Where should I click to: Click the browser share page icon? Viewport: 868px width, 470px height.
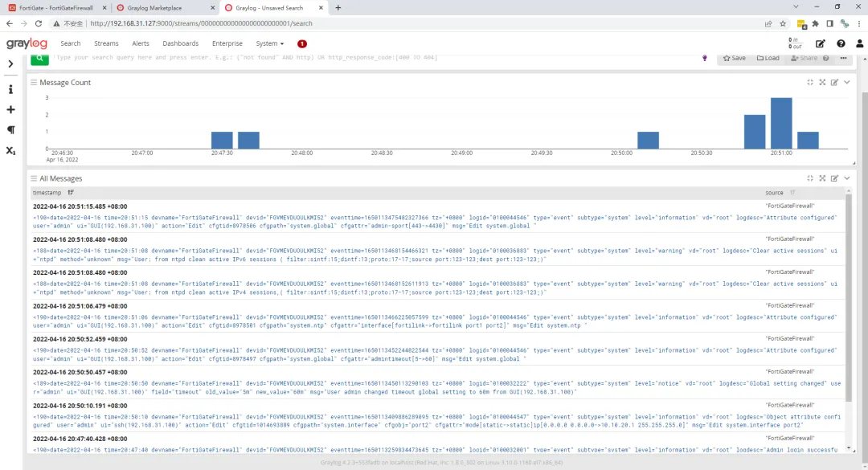pos(768,24)
